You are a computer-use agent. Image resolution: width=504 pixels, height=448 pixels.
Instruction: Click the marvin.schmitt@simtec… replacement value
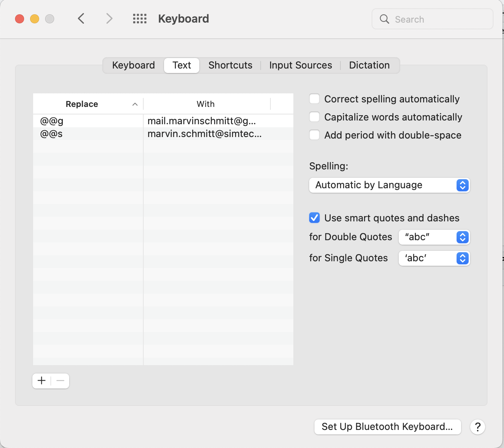point(205,134)
